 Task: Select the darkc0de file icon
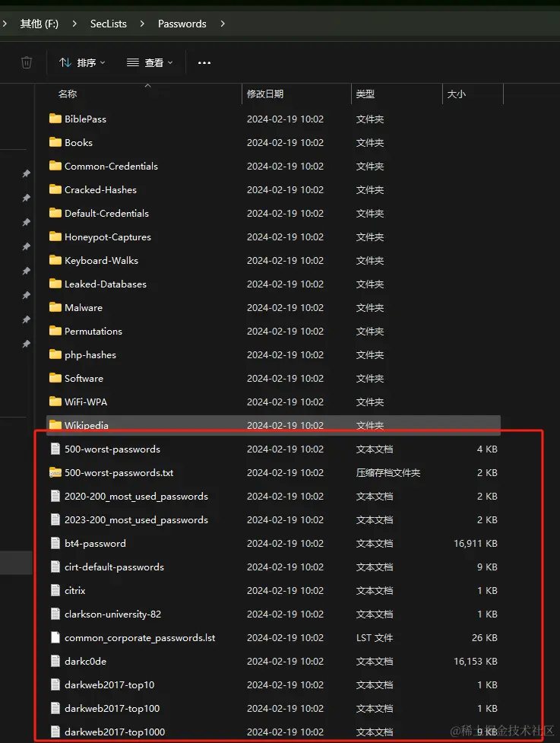pyautogui.click(x=55, y=661)
